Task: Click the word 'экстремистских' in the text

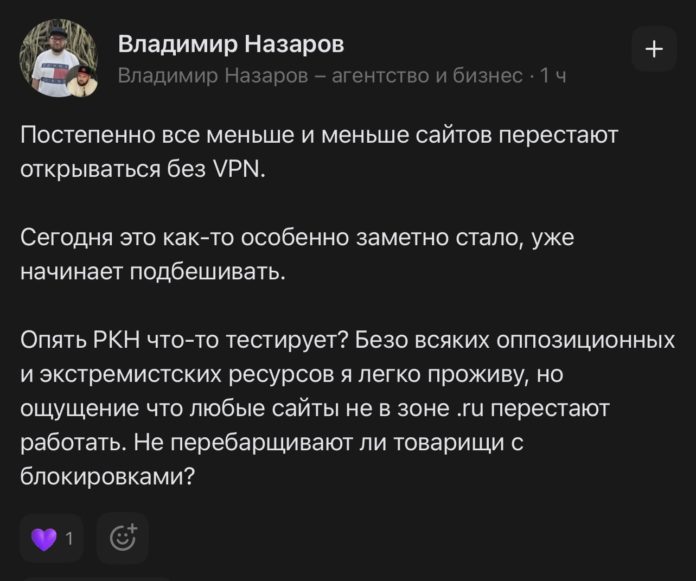Action: click(x=130, y=374)
